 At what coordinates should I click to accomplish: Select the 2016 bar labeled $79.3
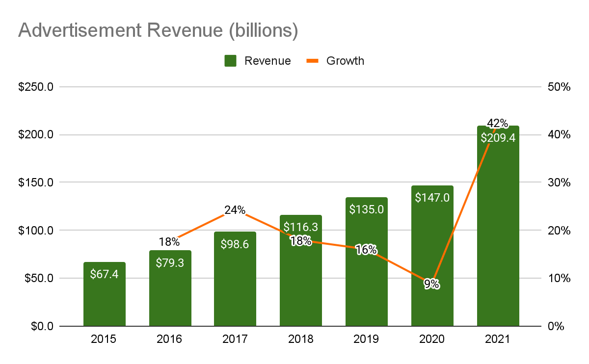170,288
